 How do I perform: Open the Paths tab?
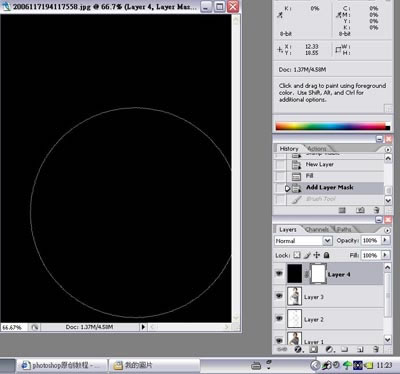point(344,230)
